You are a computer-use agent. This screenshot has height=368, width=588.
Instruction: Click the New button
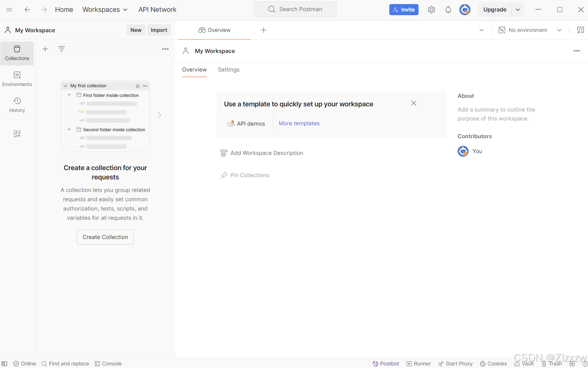coord(136,30)
